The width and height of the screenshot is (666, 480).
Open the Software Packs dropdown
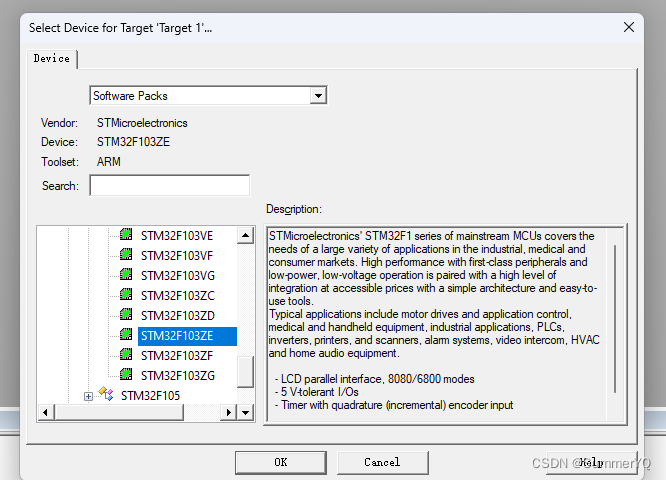pyautogui.click(x=318, y=96)
